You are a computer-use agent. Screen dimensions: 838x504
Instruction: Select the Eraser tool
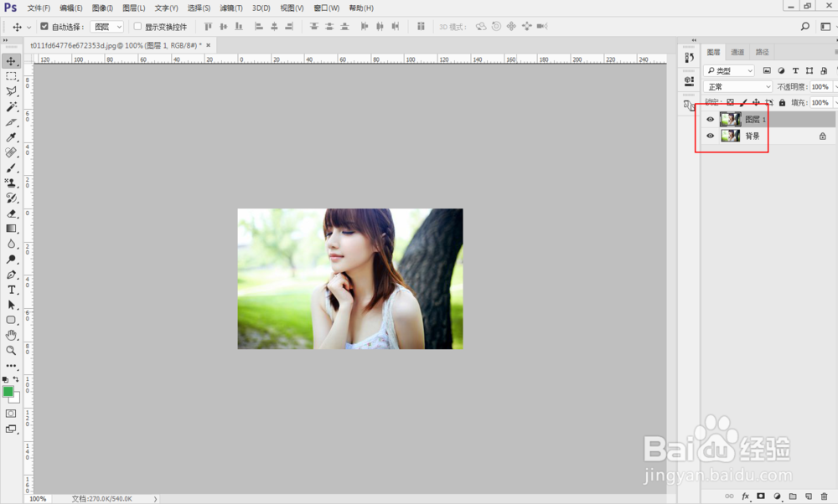tap(11, 213)
